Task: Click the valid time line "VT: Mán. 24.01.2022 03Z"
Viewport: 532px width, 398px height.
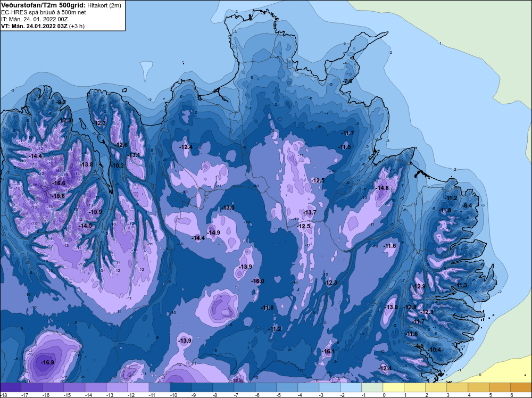Action: pos(34,26)
